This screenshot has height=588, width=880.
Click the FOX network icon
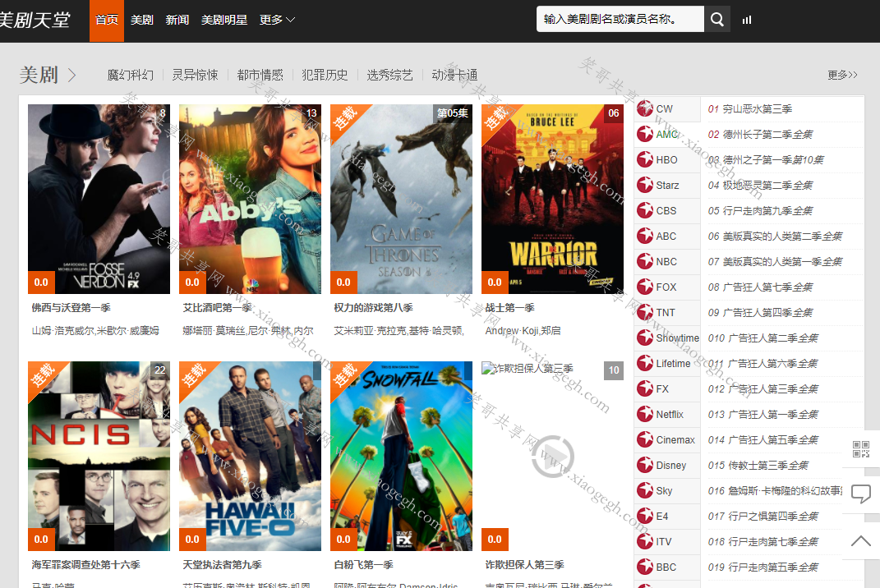point(645,287)
